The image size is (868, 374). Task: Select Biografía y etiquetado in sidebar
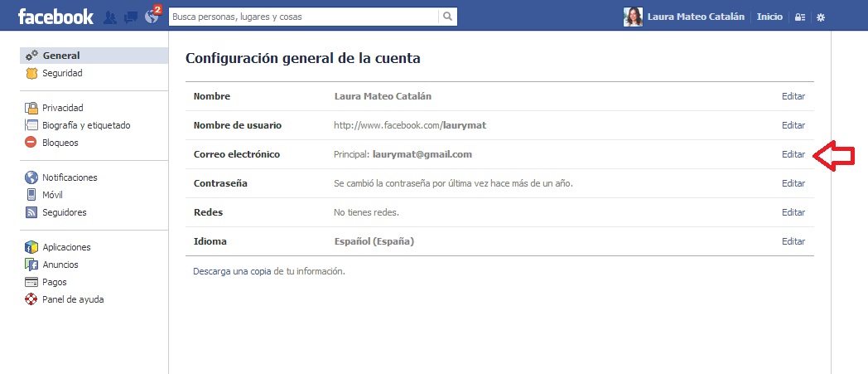(86, 125)
